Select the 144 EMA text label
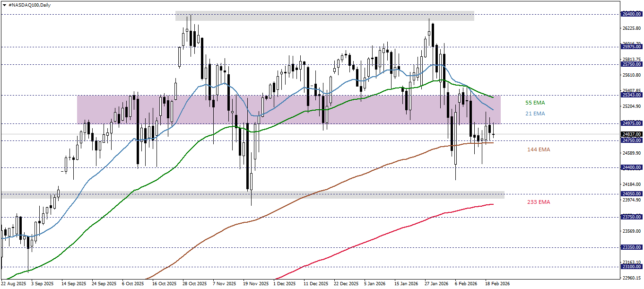644x289 pixels. pyautogui.click(x=539, y=149)
